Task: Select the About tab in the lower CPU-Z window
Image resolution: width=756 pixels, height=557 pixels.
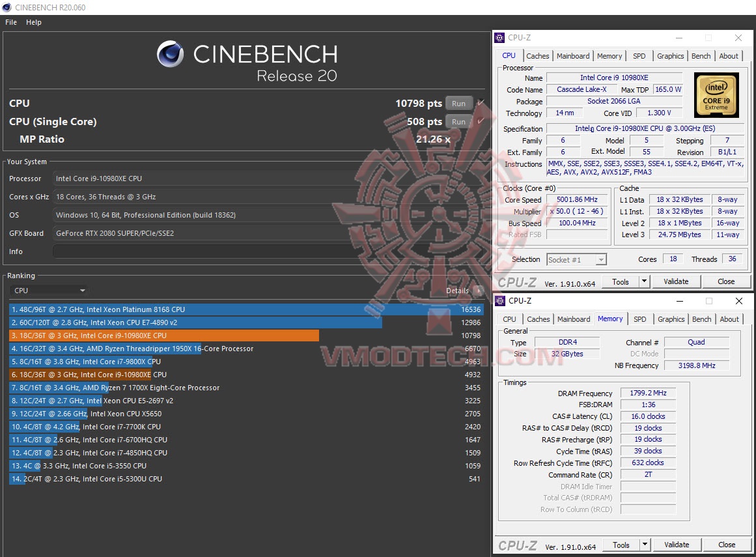Action: (729, 319)
